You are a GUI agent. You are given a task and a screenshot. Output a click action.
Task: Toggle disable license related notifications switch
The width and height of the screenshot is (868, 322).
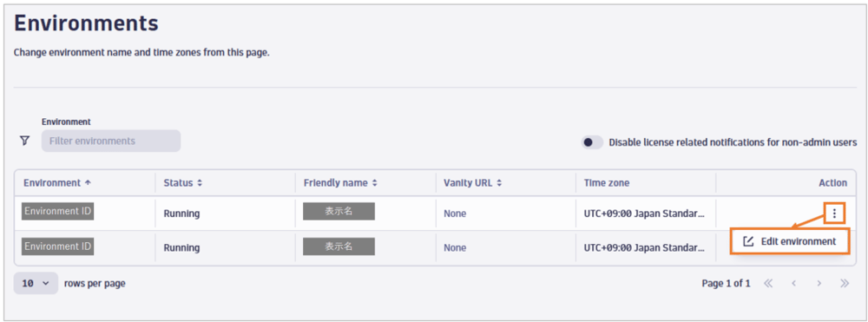(x=592, y=142)
